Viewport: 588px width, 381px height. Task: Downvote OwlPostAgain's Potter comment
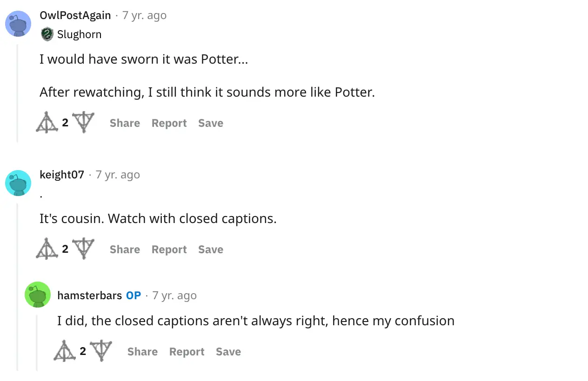coord(85,122)
